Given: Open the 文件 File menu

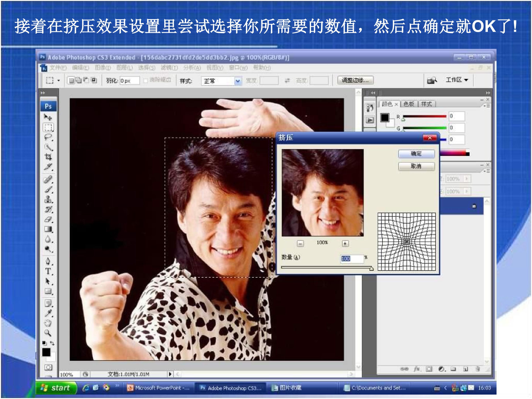Looking at the screenshot, I should click(x=58, y=68).
